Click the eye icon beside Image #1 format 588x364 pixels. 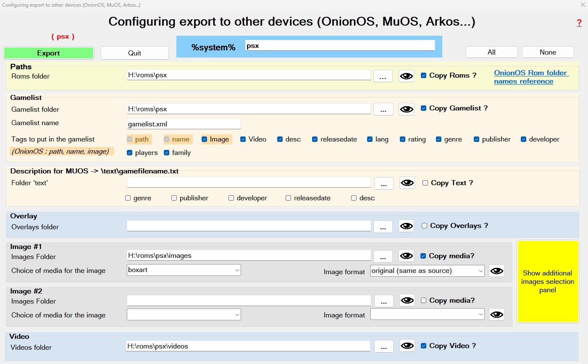(x=496, y=271)
